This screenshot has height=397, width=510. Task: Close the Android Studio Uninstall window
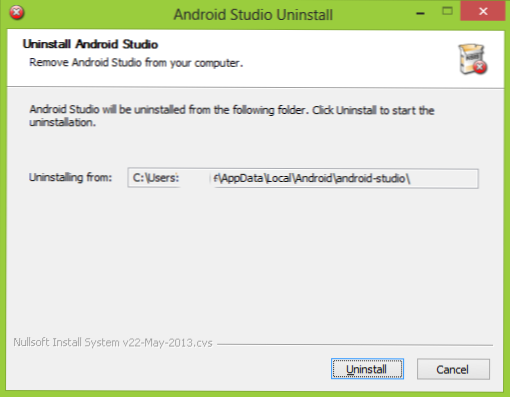pyautogui.click(x=483, y=11)
